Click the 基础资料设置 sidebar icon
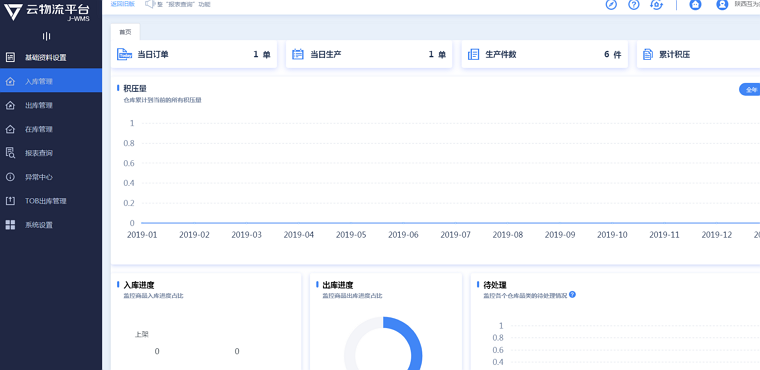760x370 pixels. (x=10, y=57)
